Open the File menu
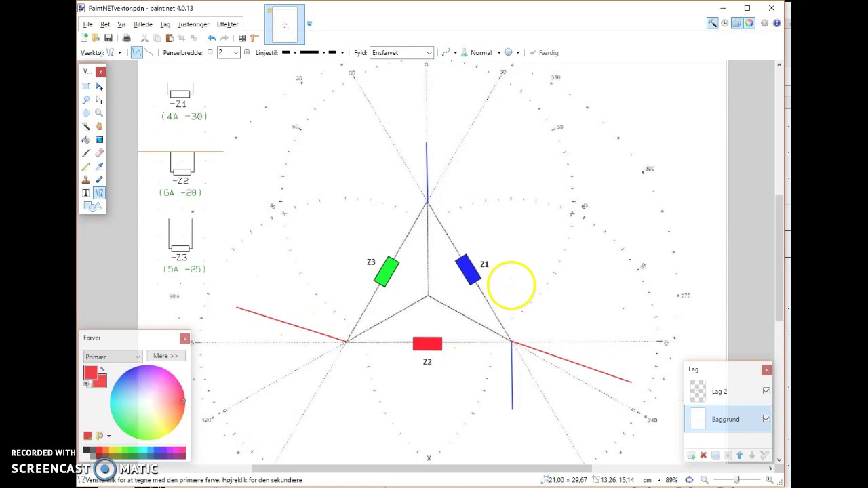The height and width of the screenshot is (488, 868). (88, 24)
